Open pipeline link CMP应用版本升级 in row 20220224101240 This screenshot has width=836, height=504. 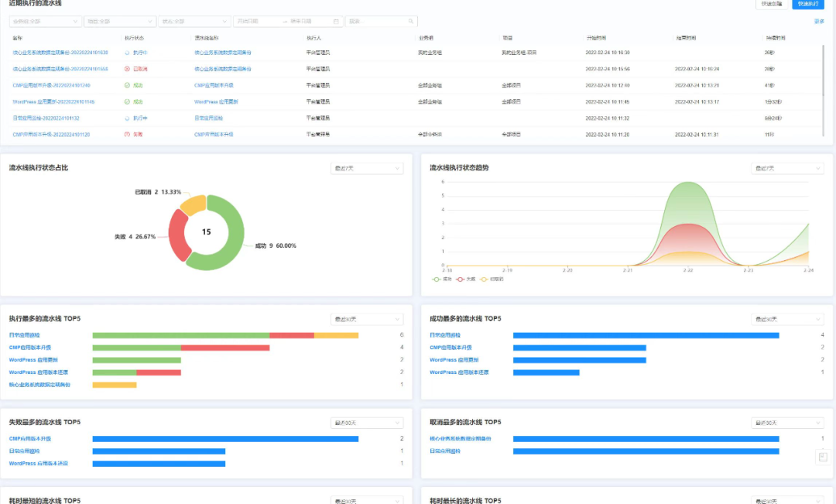coord(214,85)
